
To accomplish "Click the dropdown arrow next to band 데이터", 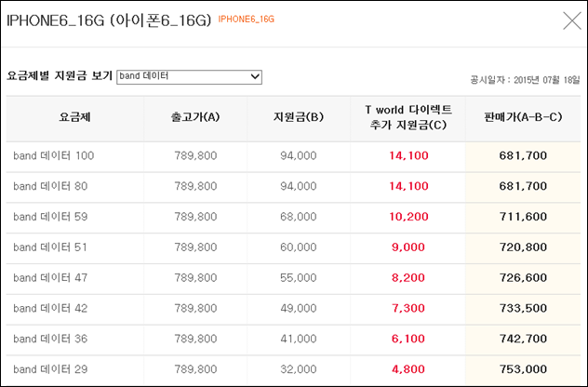I will 255,77.
